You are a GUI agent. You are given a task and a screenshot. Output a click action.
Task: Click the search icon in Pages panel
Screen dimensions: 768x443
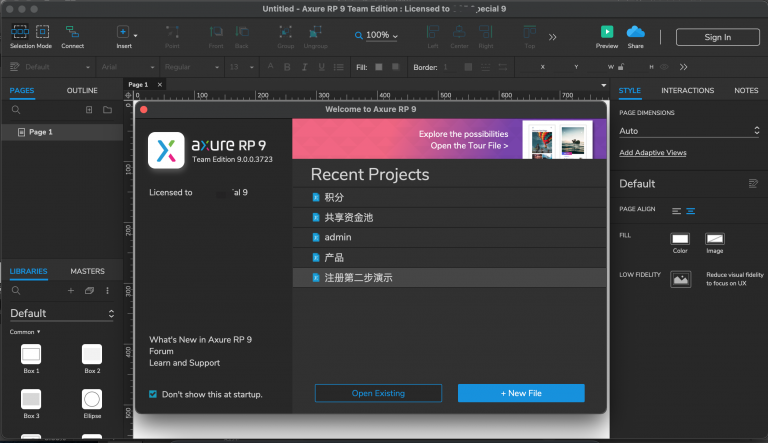tap(16, 110)
